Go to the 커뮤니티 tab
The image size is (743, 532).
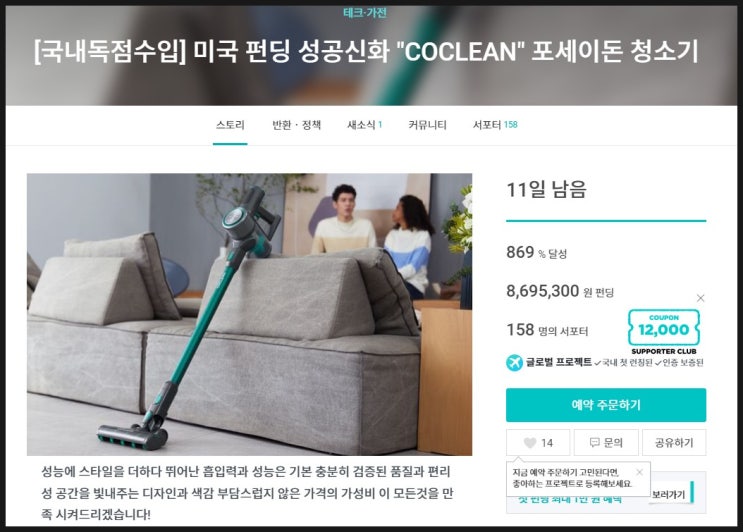(x=427, y=125)
